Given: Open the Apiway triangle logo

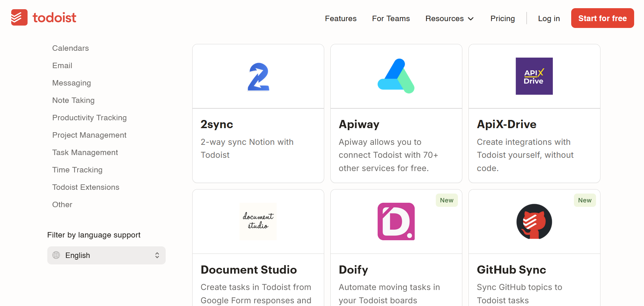Looking at the screenshot, I should pyautogui.click(x=396, y=76).
